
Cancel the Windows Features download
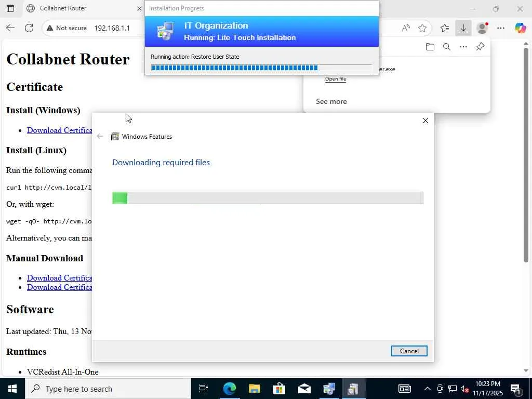pyautogui.click(x=409, y=351)
